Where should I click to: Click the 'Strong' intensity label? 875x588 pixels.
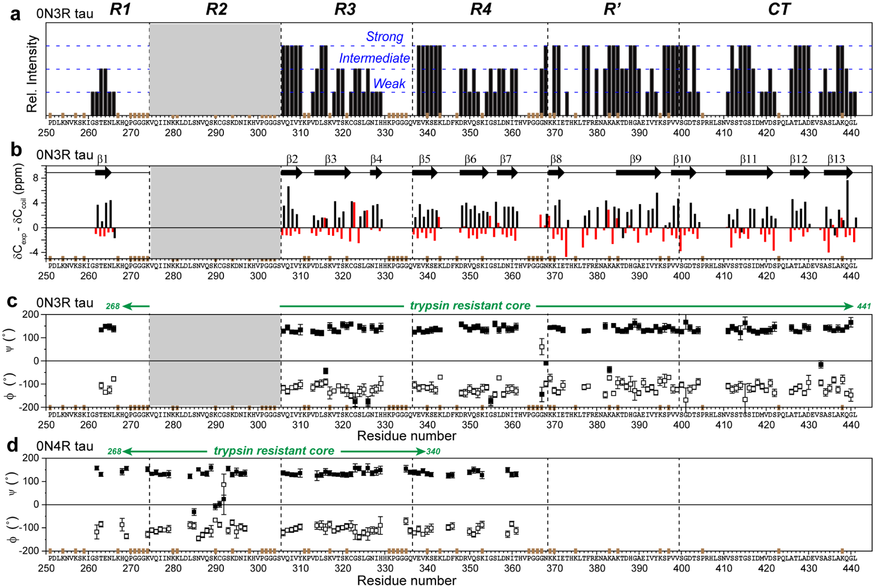click(384, 37)
